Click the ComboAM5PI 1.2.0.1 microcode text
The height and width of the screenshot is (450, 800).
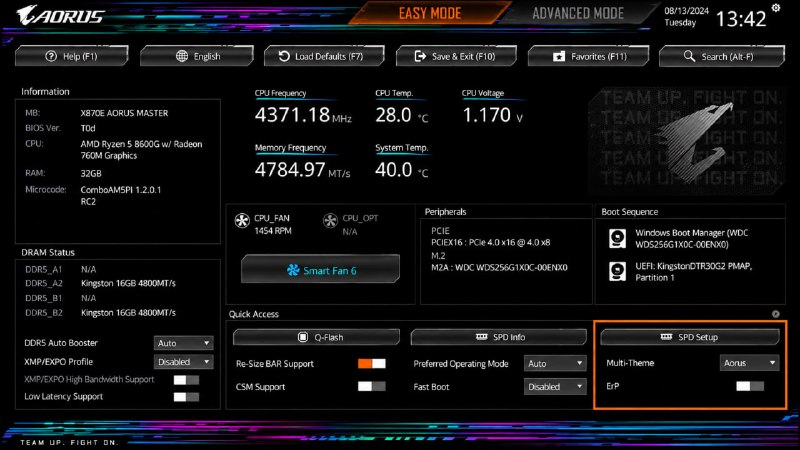pyautogui.click(x=120, y=195)
